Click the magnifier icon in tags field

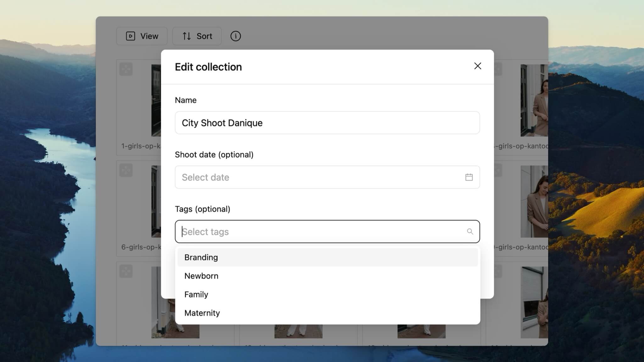[470, 232]
